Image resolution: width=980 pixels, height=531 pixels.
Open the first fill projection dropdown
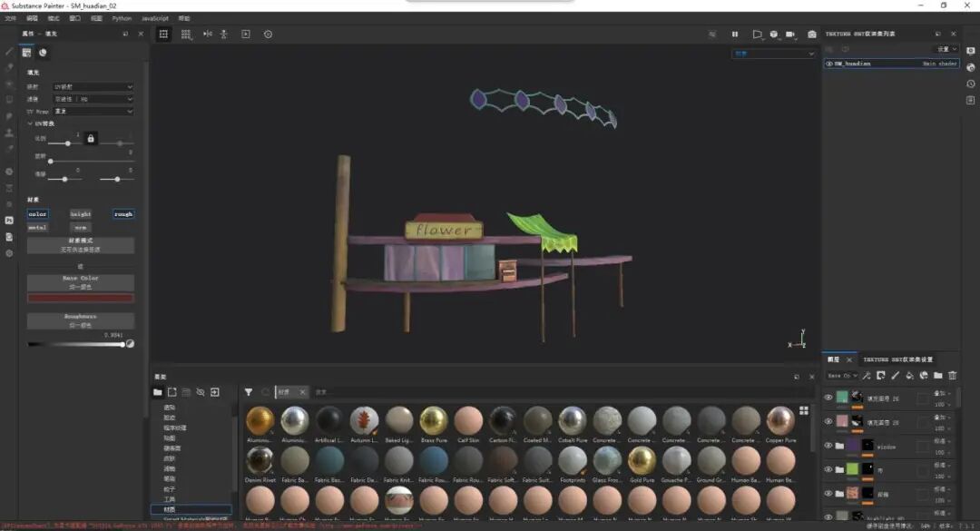(93, 87)
